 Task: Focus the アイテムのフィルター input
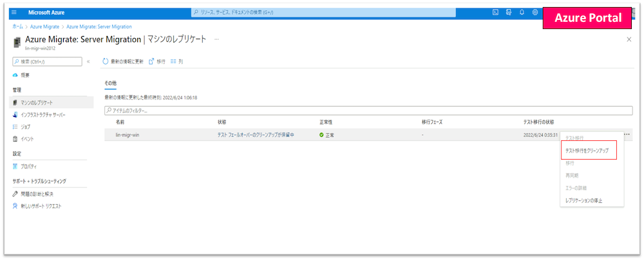tap(368, 111)
